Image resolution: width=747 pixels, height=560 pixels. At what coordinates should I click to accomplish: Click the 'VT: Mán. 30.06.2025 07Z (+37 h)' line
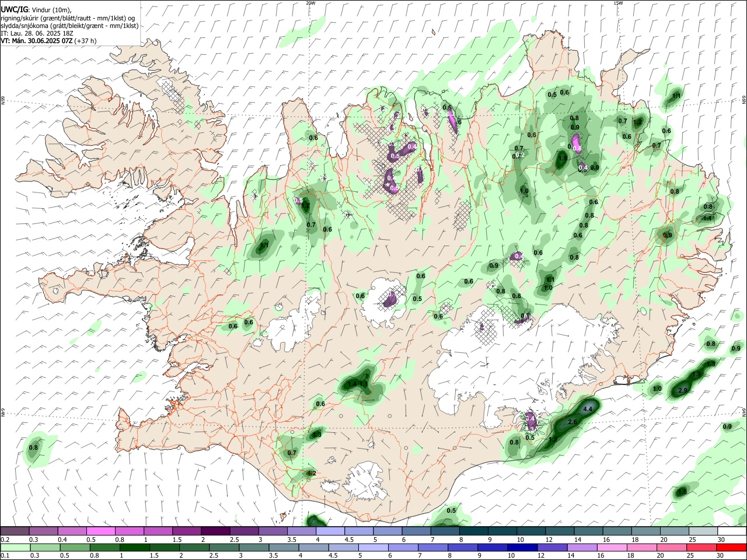point(49,41)
